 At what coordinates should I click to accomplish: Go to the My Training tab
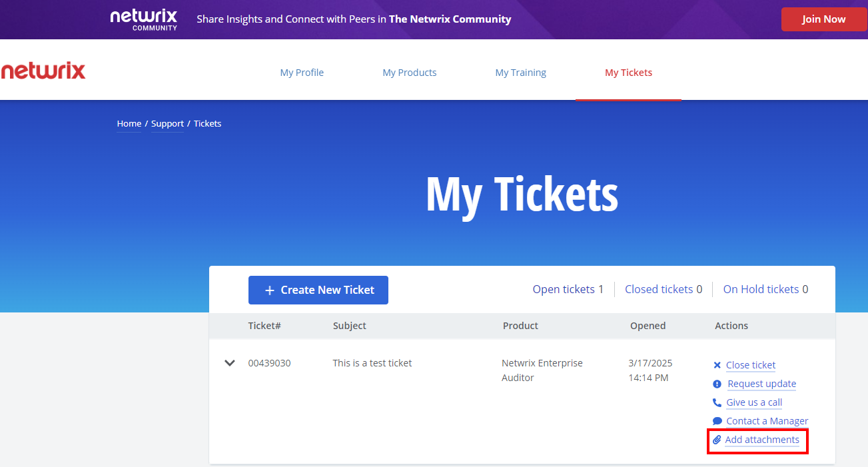pyautogui.click(x=520, y=73)
